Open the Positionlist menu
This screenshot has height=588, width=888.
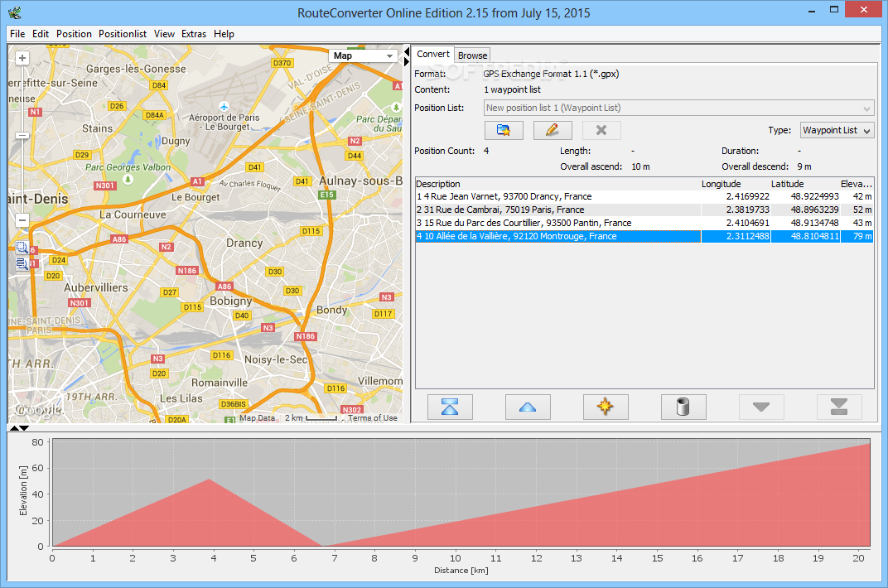click(123, 34)
